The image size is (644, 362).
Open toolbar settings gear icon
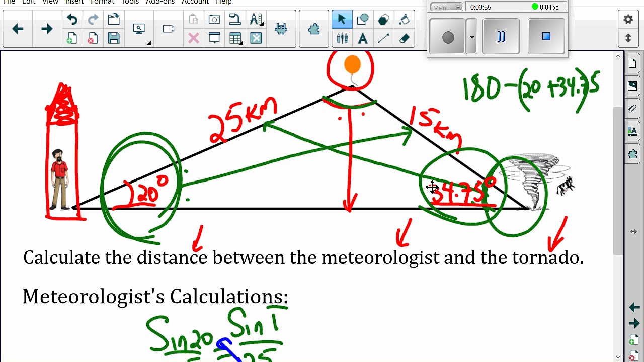pyautogui.click(x=628, y=20)
